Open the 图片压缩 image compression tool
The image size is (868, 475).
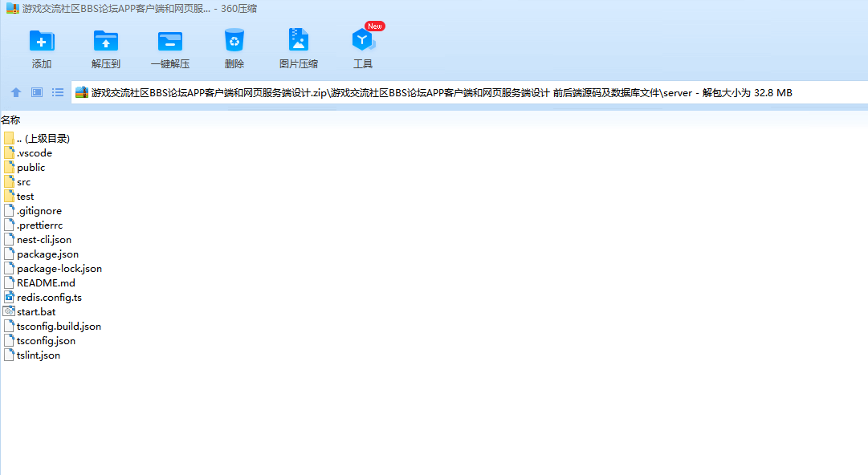299,40
